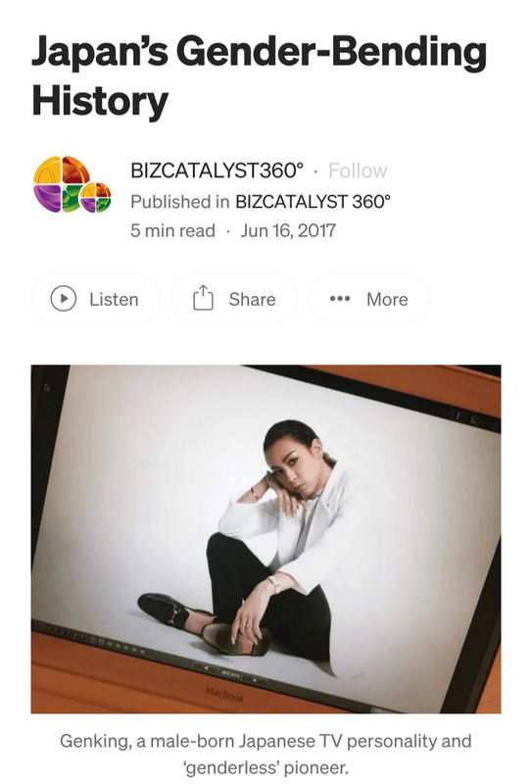Open the More options menu

[368, 299]
